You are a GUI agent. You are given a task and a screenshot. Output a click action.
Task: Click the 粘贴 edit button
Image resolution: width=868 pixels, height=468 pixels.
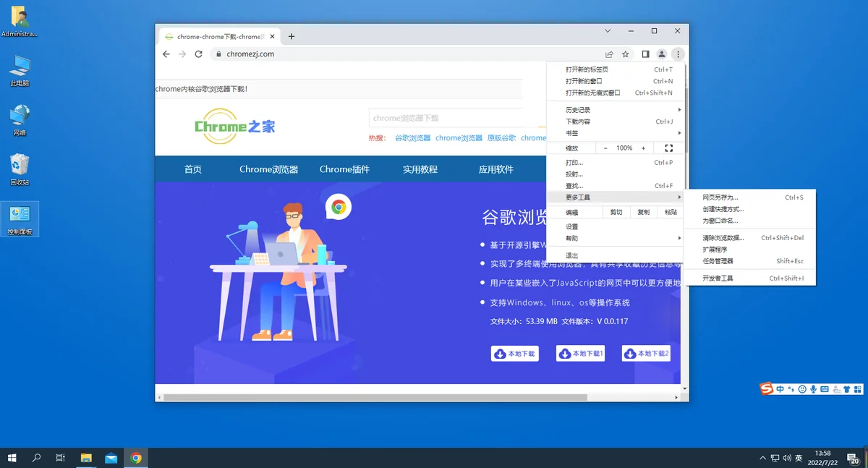(671, 213)
